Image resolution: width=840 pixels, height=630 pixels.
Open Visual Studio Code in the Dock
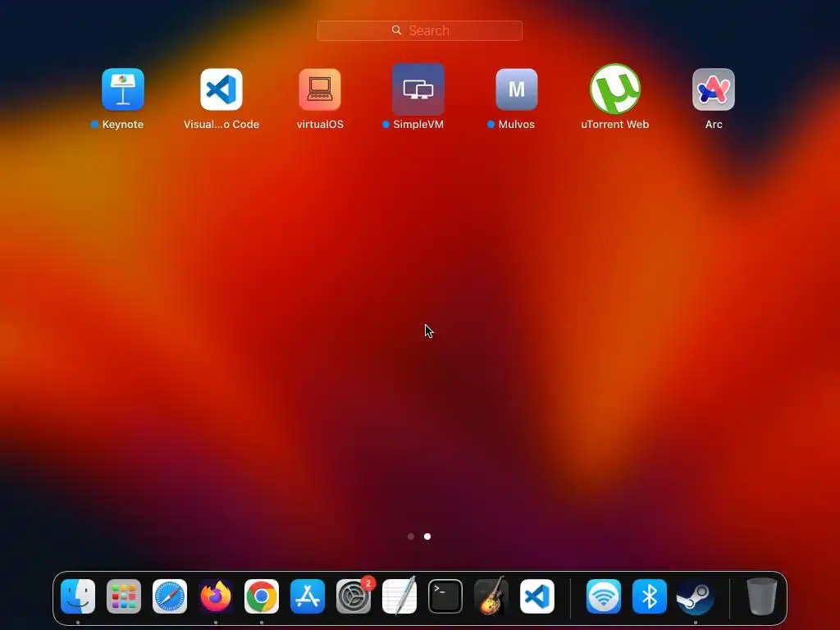pyautogui.click(x=537, y=596)
